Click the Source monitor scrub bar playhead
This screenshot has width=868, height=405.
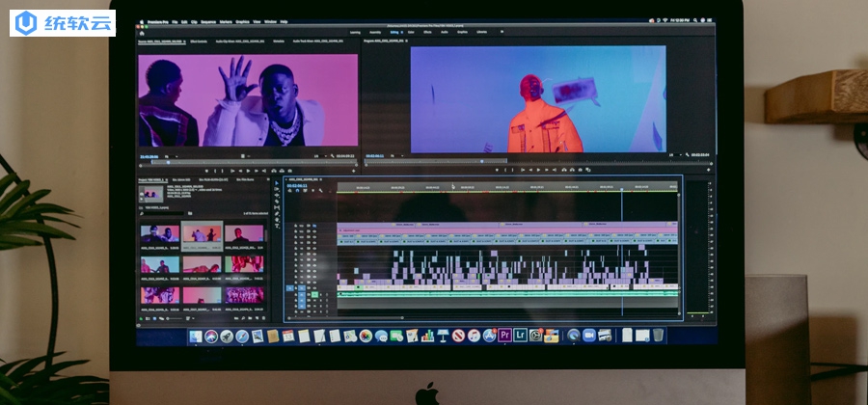tap(168, 162)
